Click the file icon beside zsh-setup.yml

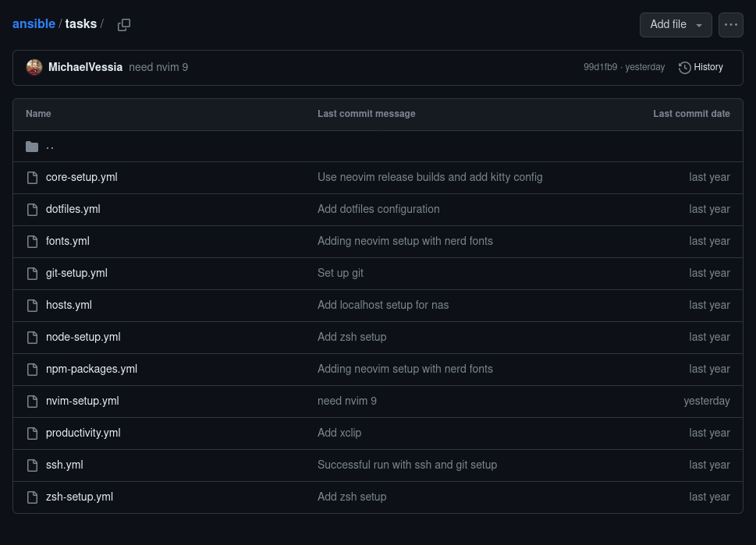(x=32, y=497)
